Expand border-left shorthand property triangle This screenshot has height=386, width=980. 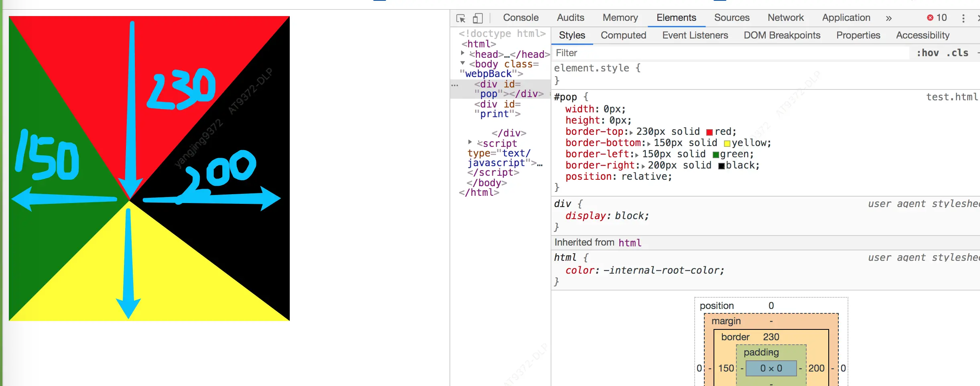click(637, 155)
